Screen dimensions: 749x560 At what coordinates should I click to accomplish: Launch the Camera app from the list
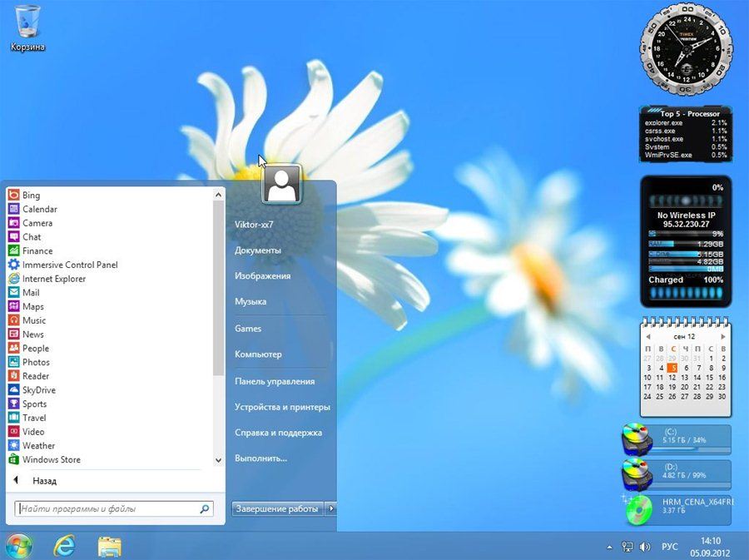click(x=37, y=223)
